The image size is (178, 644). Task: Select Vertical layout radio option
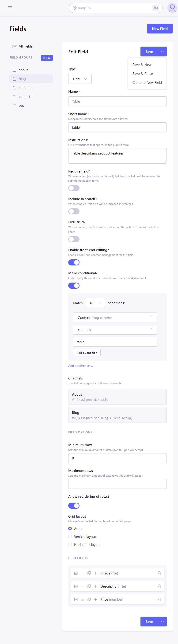click(x=70, y=537)
